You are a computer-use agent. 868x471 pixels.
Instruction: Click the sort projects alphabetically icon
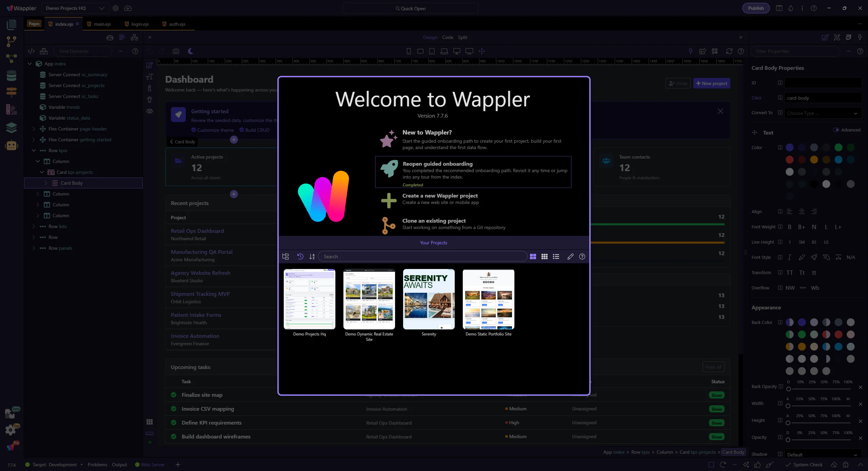coord(312,257)
